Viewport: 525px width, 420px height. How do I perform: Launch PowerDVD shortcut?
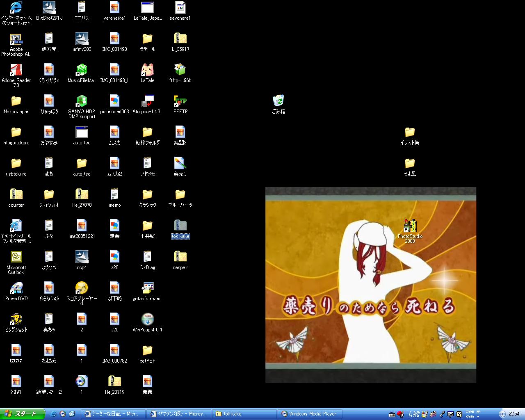(16, 291)
